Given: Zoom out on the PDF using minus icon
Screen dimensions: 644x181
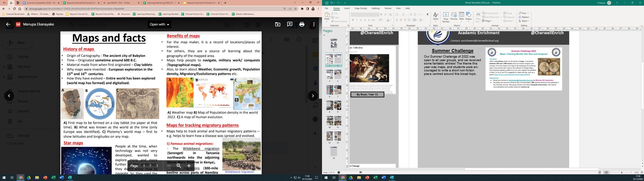Looking at the screenshot, I should (x=169, y=166).
